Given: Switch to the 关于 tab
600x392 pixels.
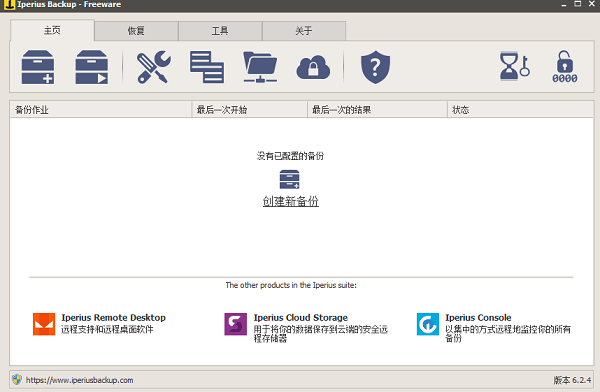Looking at the screenshot, I should pos(304,31).
